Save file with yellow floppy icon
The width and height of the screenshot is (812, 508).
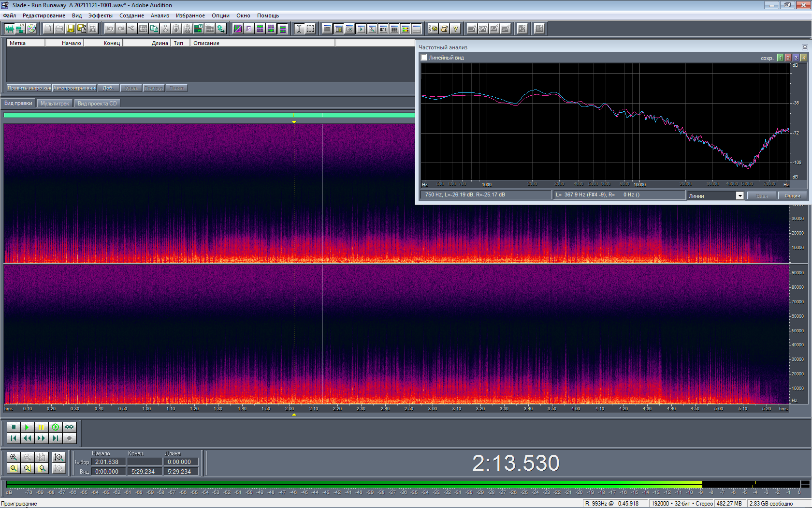pyautogui.click(x=71, y=29)
